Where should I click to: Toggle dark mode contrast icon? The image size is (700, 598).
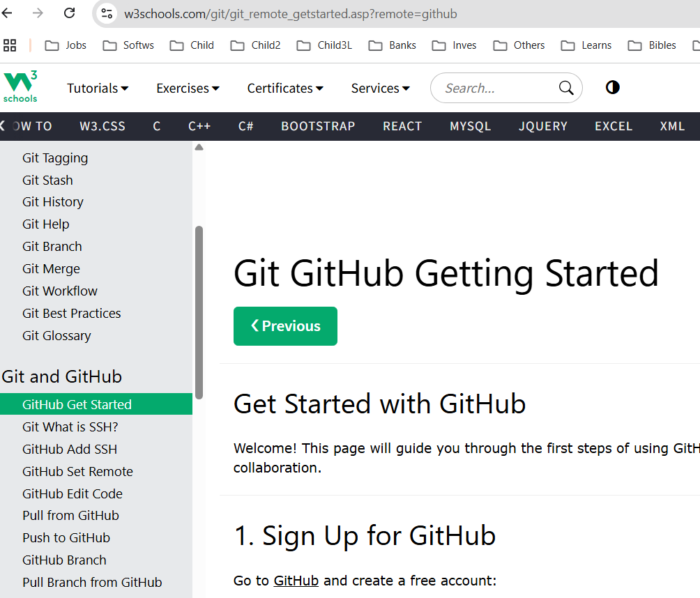[x=612, y=87]
